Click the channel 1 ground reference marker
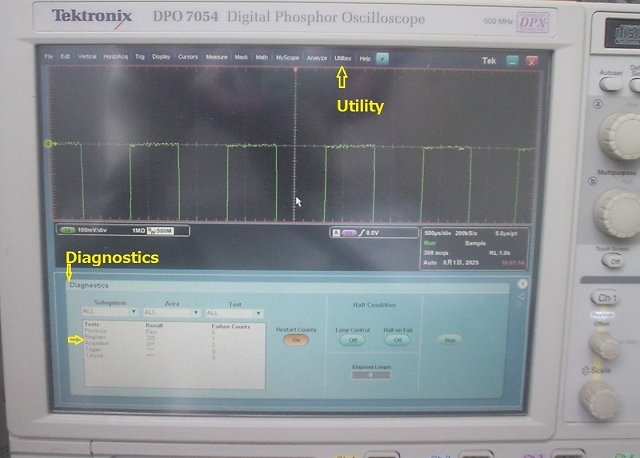Viewport: 640px width, 458px height. (49, 143)
